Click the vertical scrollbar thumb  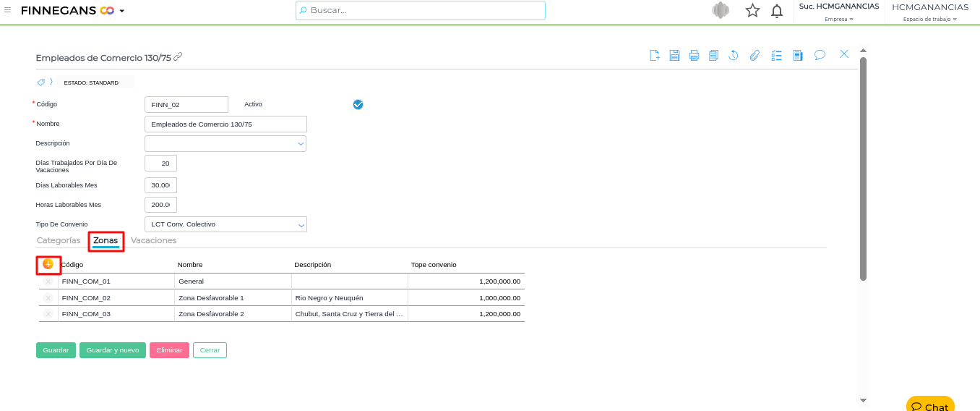pyautogui.click(x=863, y=166)
